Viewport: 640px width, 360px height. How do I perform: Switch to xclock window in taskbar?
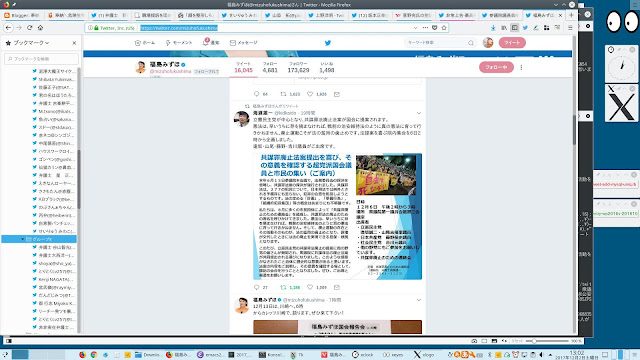click(x=363, y=355)
